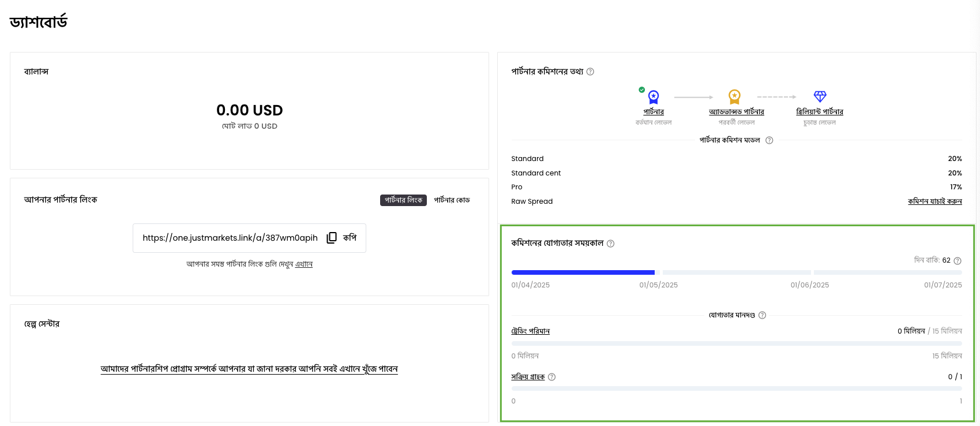The image size is (980, 426).
Task: Click help icon beside পার্টনার কমিশন মডেল
Action: (x=769, y=140)
